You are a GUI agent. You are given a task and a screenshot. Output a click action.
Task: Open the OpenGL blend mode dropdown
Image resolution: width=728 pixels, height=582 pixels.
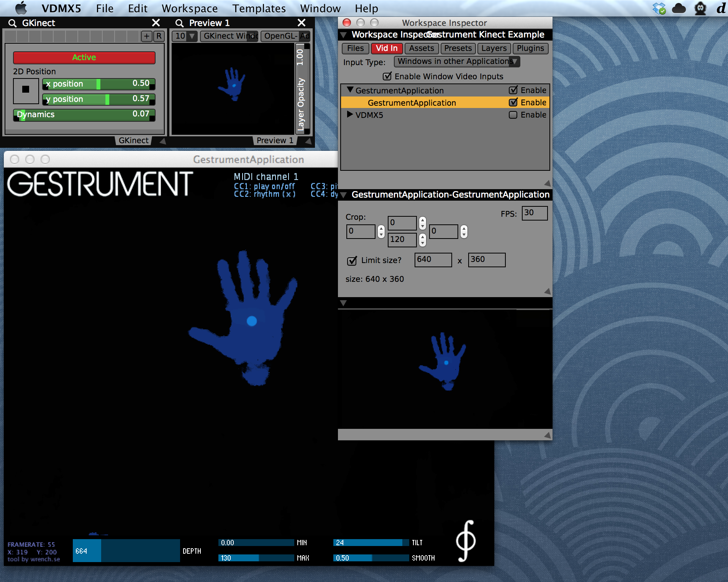(x=285, y=36)
